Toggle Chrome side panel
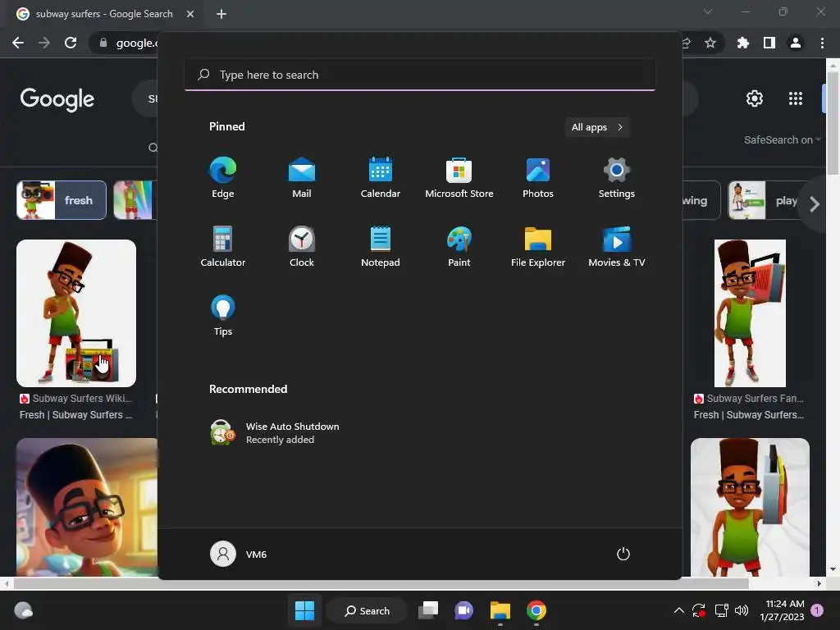 coord(769,43)
